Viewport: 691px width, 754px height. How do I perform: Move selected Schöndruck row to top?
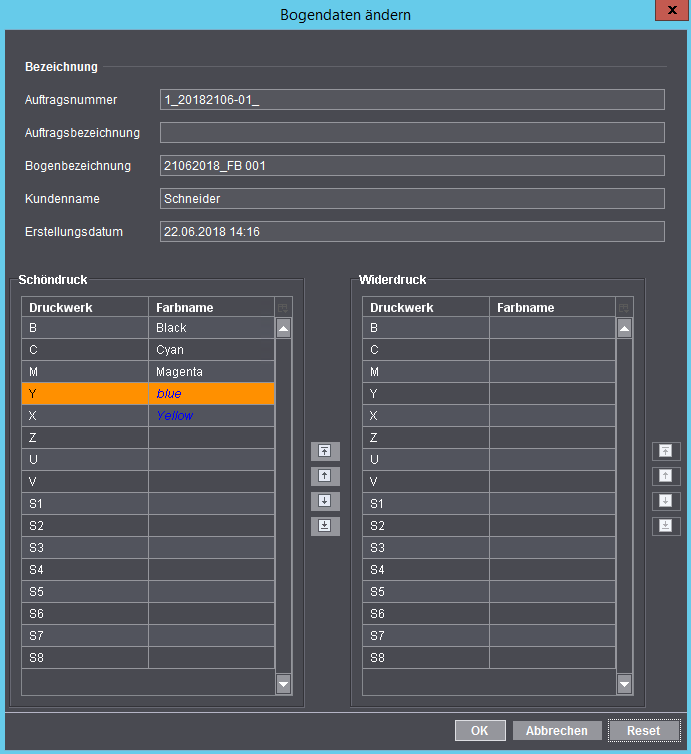click(x=325, y=451)
